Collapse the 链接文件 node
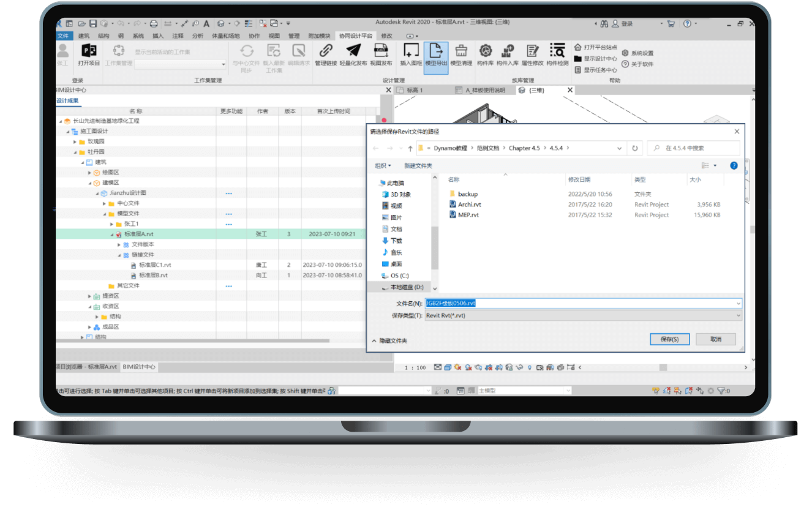 click(119, 255)
